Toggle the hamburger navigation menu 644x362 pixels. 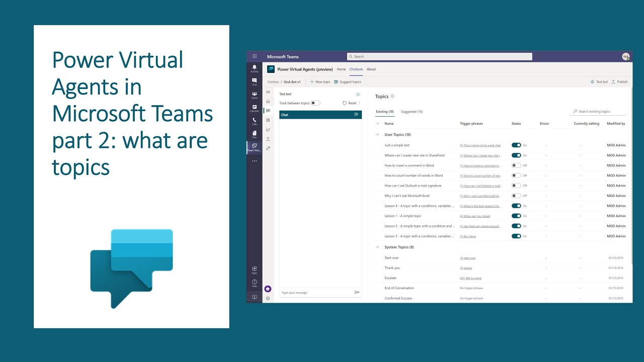point(268,92)
